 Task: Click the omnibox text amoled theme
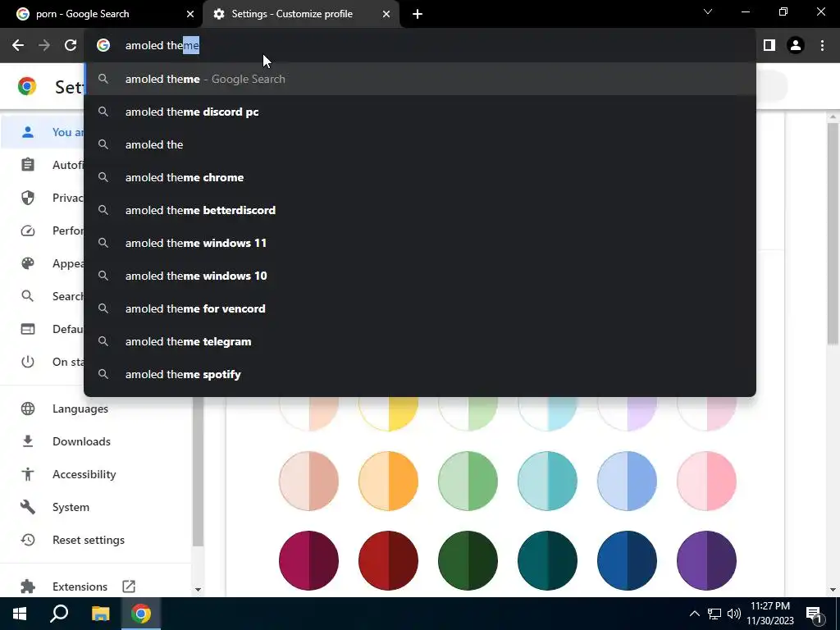pyautogui.click(x=162, y=46)
